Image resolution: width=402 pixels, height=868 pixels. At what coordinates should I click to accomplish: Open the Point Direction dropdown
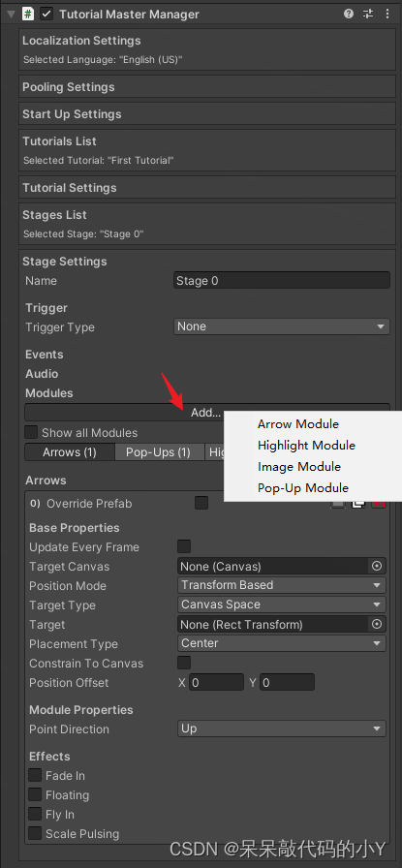coord(281,728)
